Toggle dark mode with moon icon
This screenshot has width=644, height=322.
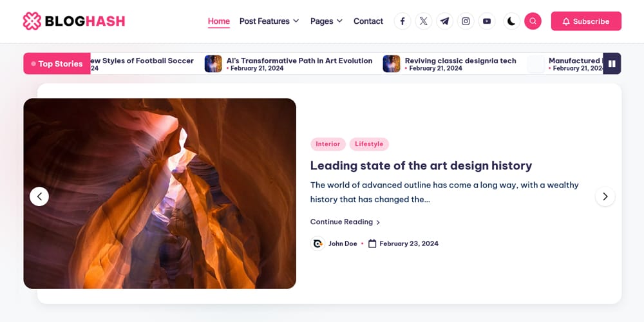(x=511, y=21)
